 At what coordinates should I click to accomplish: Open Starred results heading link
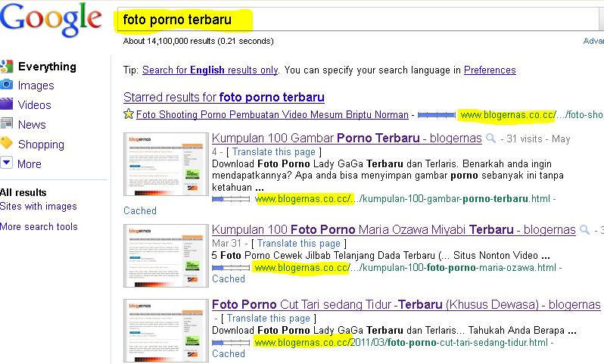[224, 97]
